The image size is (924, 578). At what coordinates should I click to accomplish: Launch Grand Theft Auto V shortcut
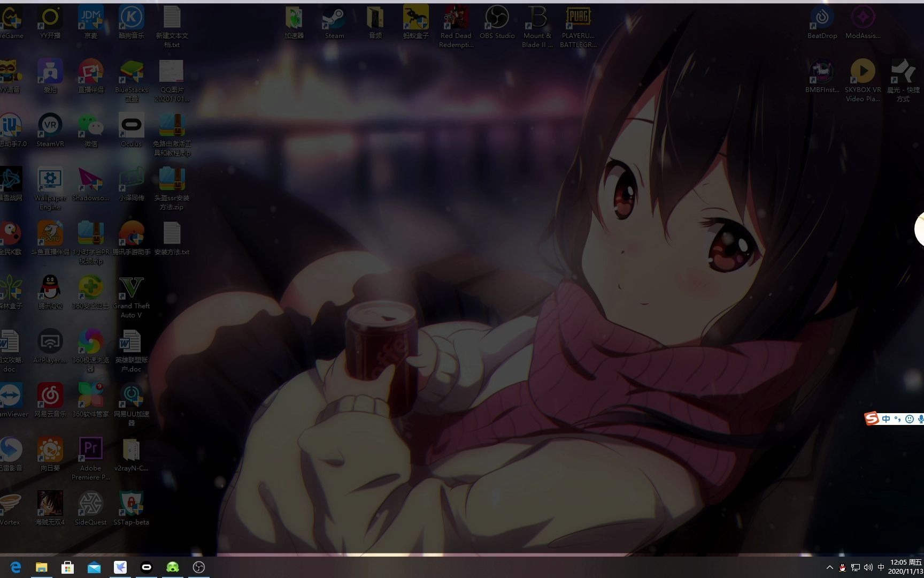coord(132,297)
